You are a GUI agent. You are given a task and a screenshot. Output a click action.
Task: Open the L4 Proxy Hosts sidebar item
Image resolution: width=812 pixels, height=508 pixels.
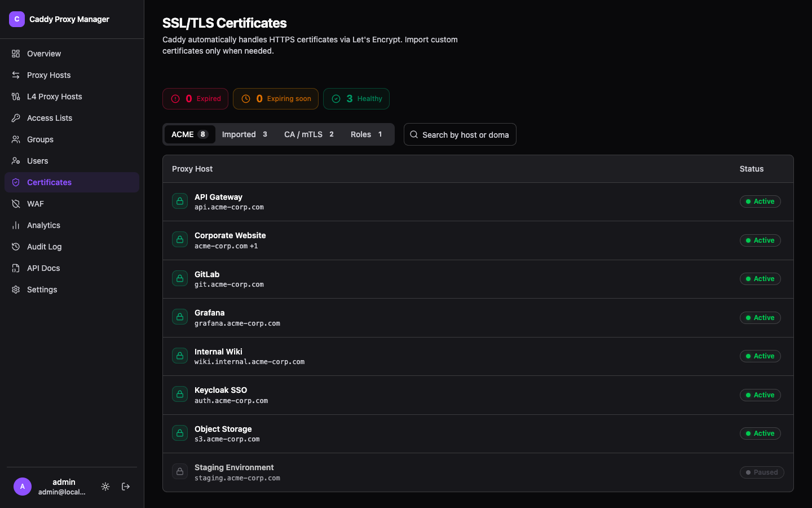72,97
